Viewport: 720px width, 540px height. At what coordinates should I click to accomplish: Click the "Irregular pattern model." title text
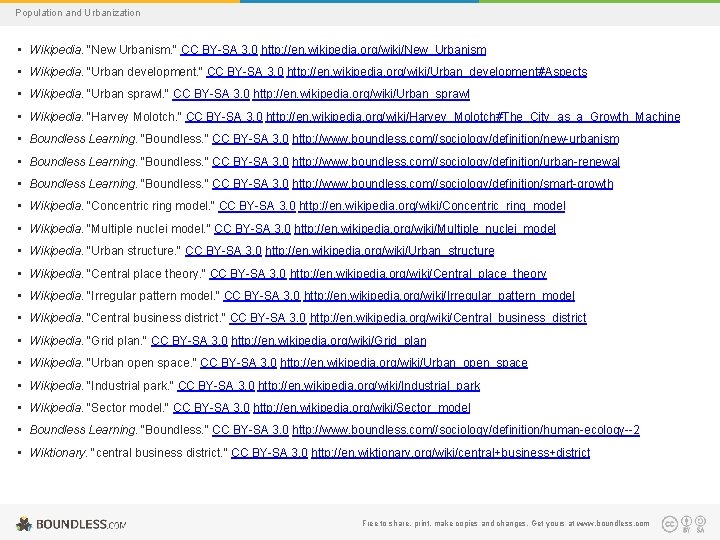(x=153, y=296)
